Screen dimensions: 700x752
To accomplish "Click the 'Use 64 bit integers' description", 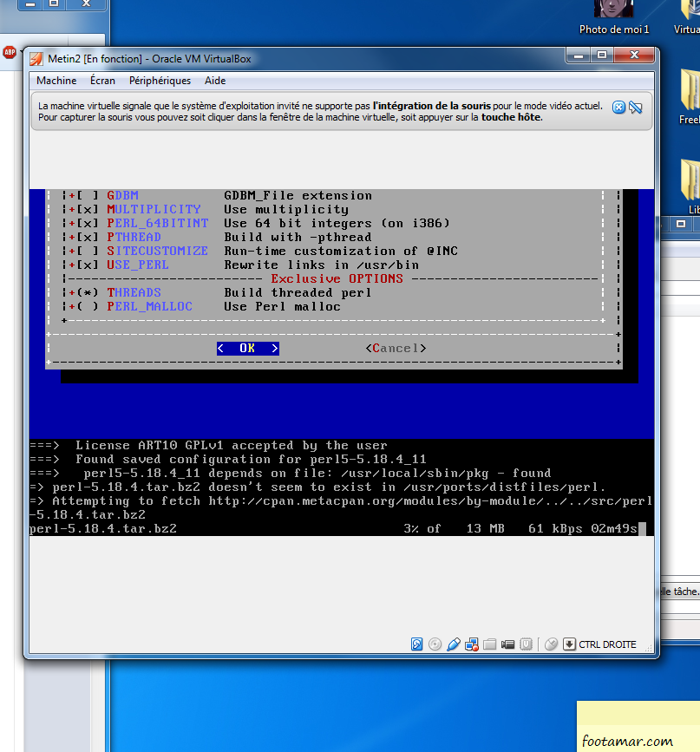I will [x=337, y=223].
